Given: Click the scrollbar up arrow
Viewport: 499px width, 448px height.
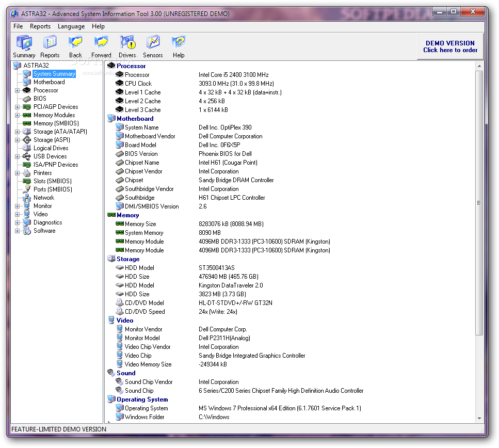Looking at the screenshot, I should (x=479, y=66).
